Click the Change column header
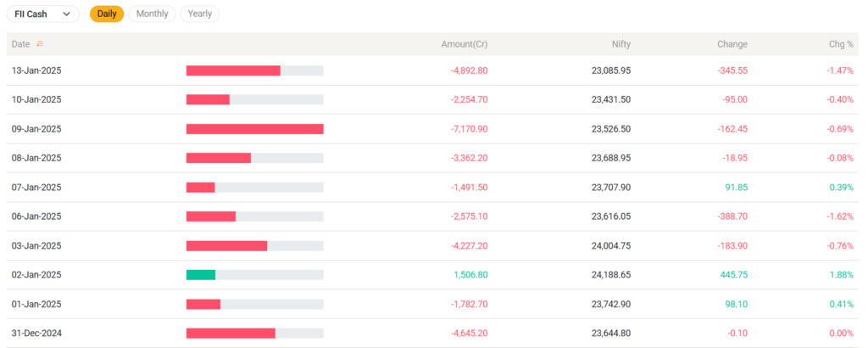The width and height of the screenshot is (868, 348). tap(732, 44)
